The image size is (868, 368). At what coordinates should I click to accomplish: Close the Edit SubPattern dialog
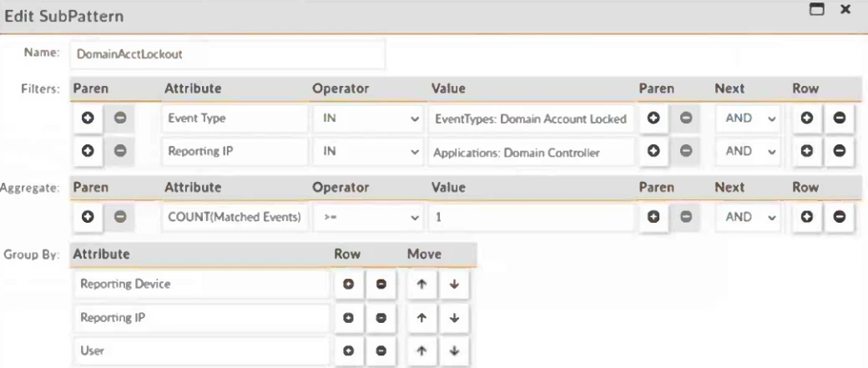pyautogui.click(x=845, y=10)
